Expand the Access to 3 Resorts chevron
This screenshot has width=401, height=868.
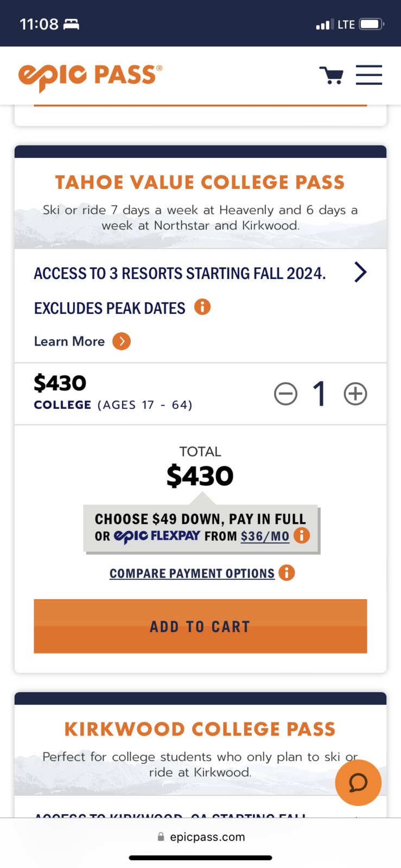click(360, 272)
